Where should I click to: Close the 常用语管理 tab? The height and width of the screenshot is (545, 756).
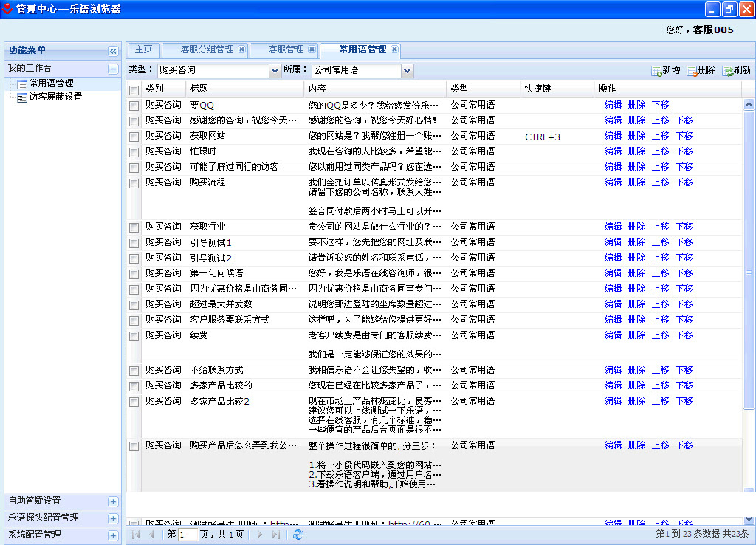pyautogui.click(x=395, y=49)
